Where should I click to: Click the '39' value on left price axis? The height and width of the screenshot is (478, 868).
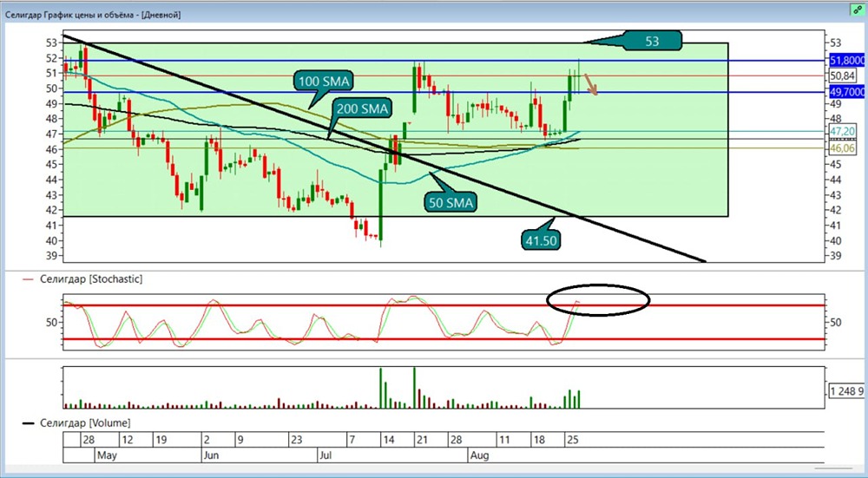[x=52, y=256]
